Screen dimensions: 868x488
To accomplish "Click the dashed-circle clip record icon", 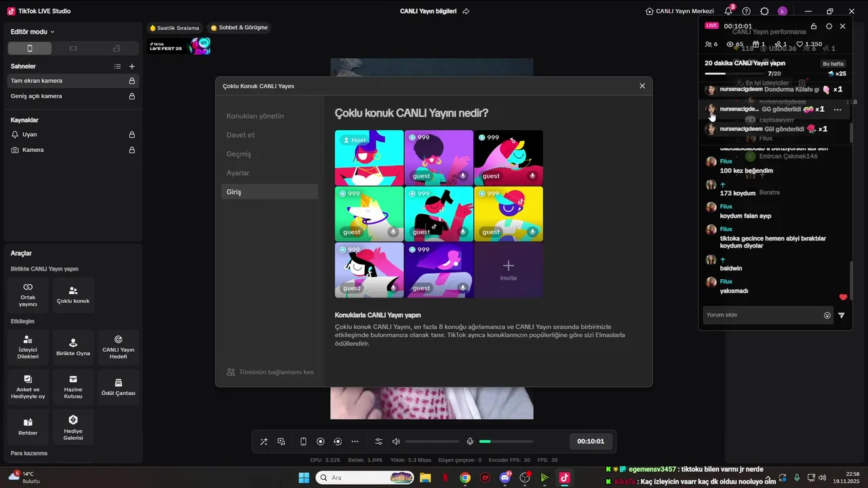I will point(338,441).
